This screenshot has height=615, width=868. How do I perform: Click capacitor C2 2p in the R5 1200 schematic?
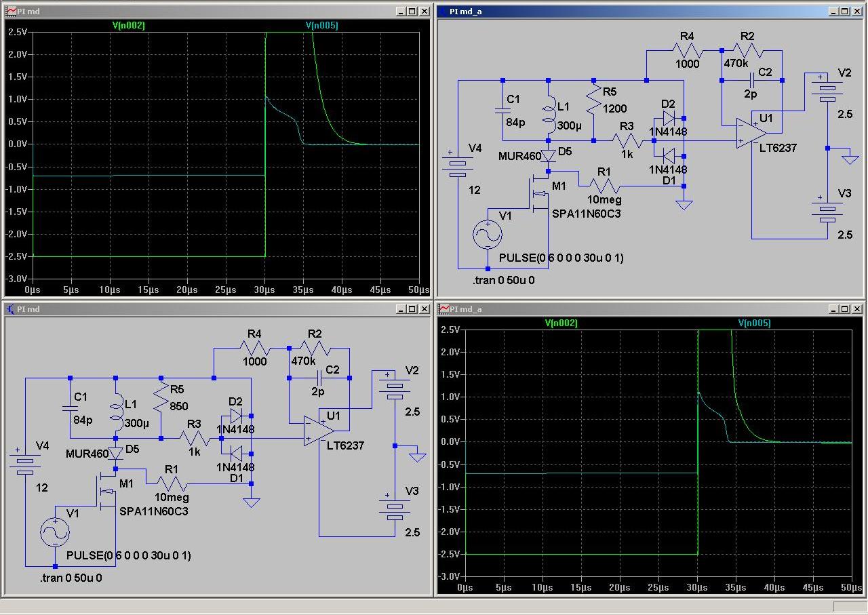point(752,80)
